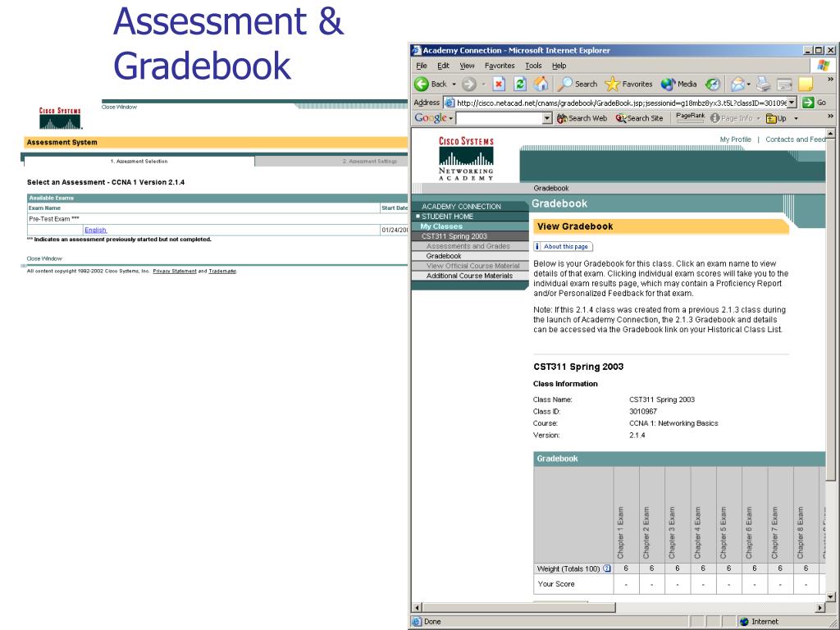The image size is (840, 630).
Task: Show more standard toolbar buttons chevron
Action: [830, 80]
